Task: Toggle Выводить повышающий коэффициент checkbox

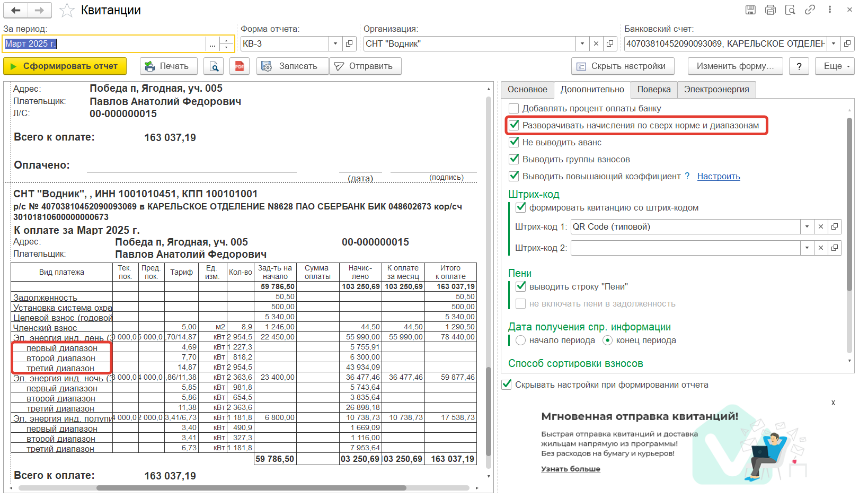Action: 513,176
